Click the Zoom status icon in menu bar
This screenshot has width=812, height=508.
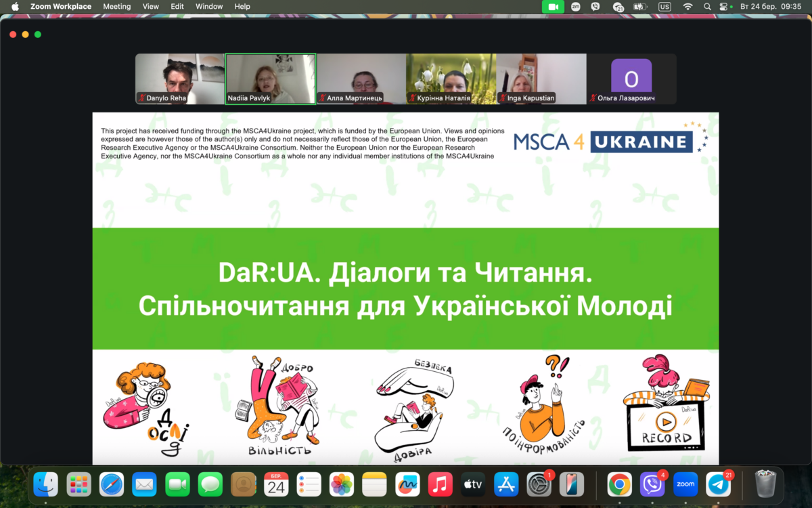click(x=576, y=7)
